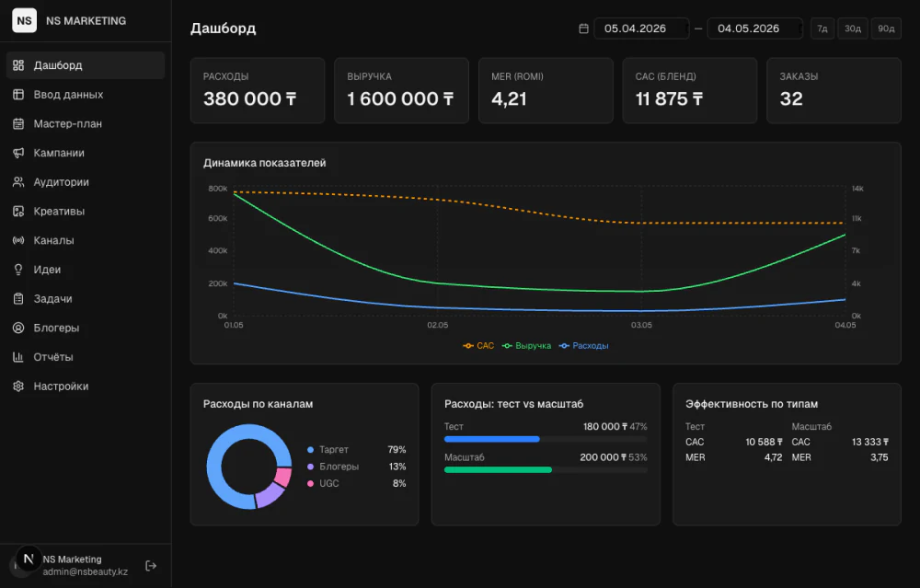920x588 pixels.
Task: Open the Ввод данных table icon
Action: click(18, 95)
